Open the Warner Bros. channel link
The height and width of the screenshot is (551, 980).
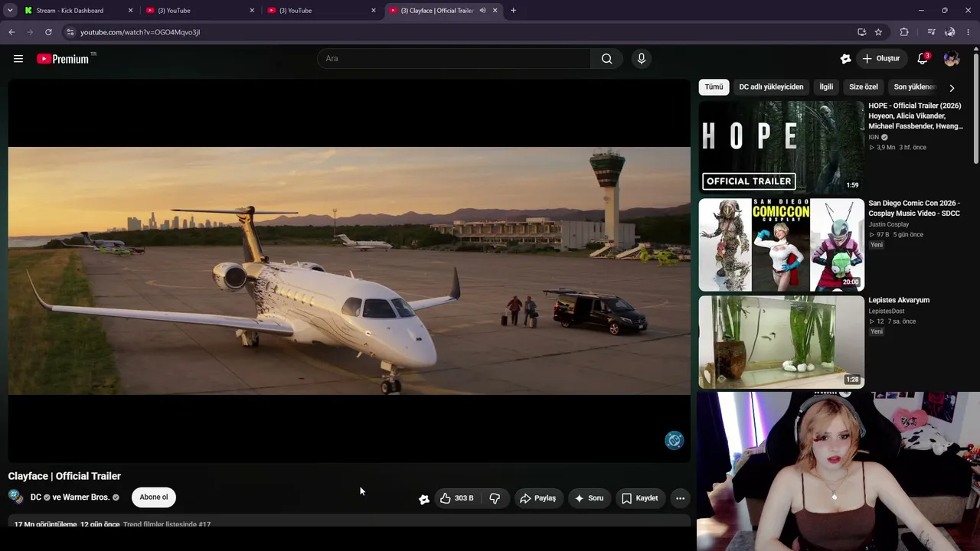pos(86,497)
